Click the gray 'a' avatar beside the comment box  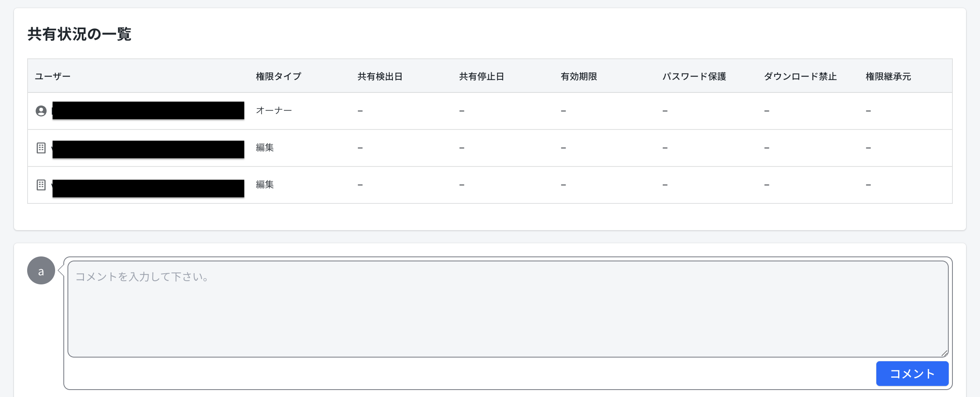(41, 270)
